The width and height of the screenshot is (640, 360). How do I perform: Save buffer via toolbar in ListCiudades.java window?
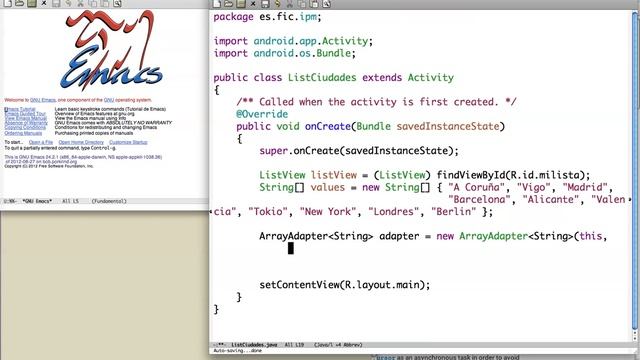pyautogui.click(x=265, y=4)
